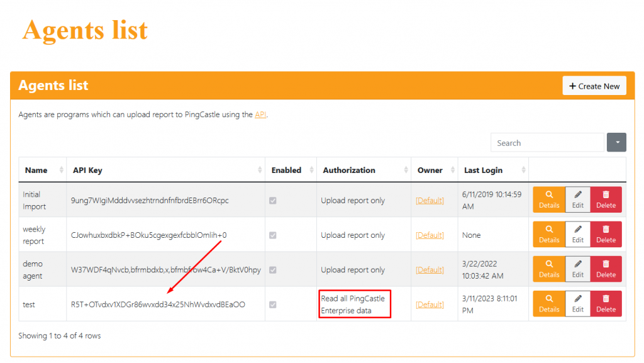Screen dimensions: 644x363
Task: Click into the Search input field
Action: click(547, 142)
